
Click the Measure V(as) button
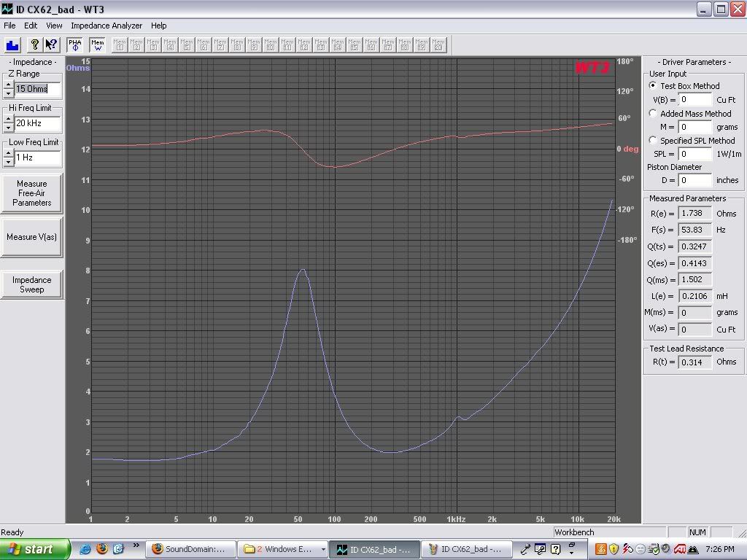pyautogui.click(x=31, y=237)
